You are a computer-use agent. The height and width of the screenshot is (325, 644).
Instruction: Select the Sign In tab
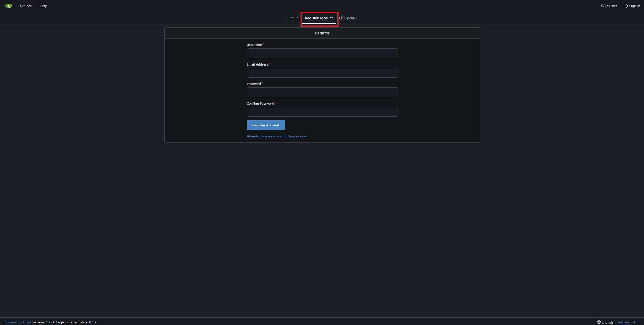point(293,18)
